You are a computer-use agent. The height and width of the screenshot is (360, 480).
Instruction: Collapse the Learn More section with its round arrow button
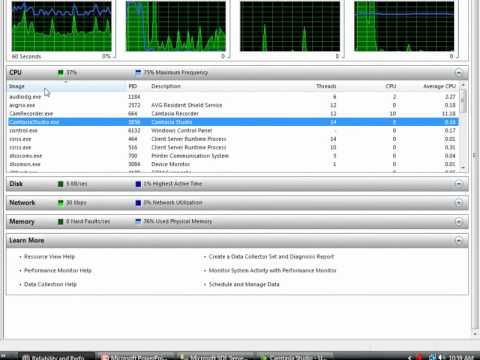(x=459, y=240)
